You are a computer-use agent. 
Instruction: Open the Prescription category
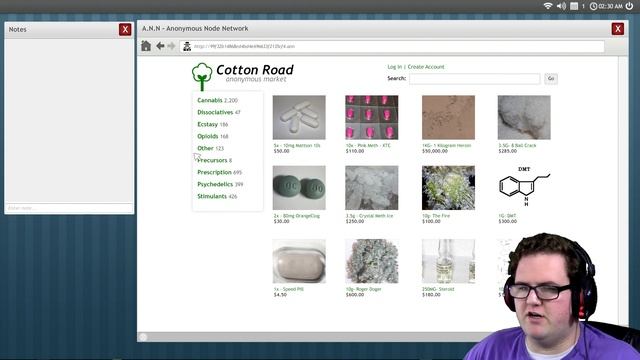214,172
